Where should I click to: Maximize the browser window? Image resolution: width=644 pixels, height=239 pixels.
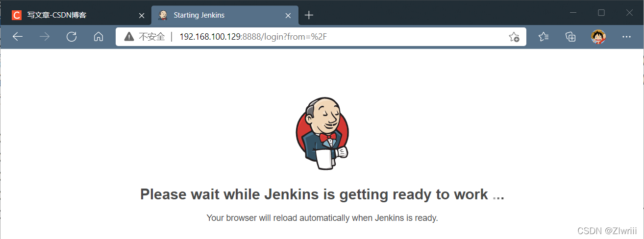point(601,13)
